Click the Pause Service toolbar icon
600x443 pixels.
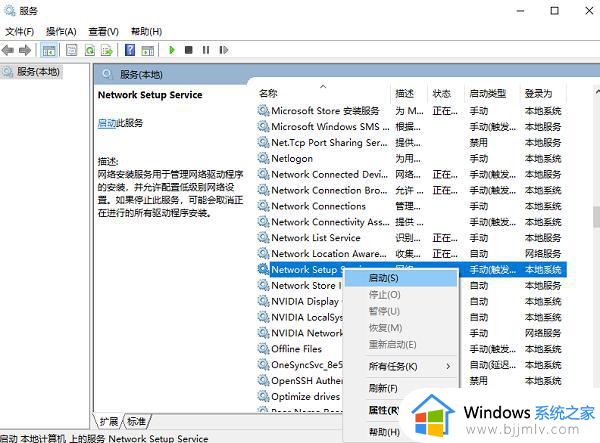pos(206,50)
